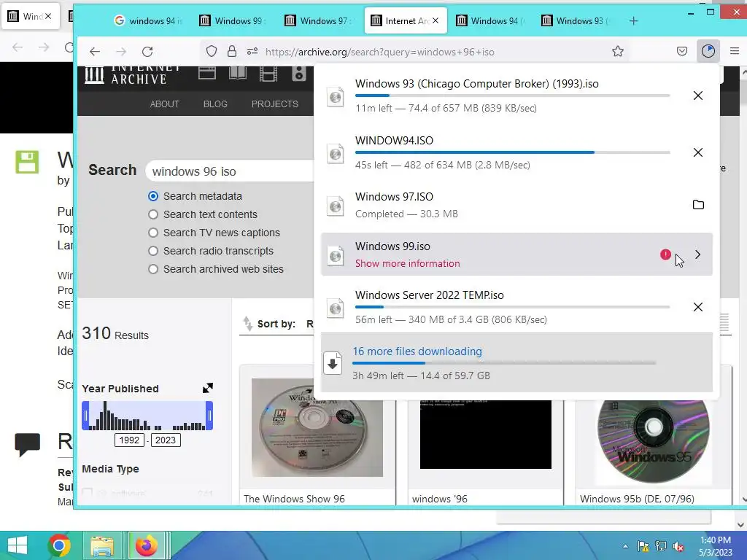This screenshot has width=747, height=560.
Task: Open the Internet Archive web section icon
Action: [206, 74]
